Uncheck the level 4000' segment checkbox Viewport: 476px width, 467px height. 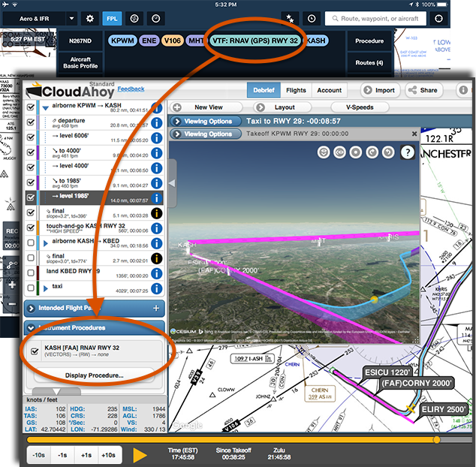click(x=31, y=167)
